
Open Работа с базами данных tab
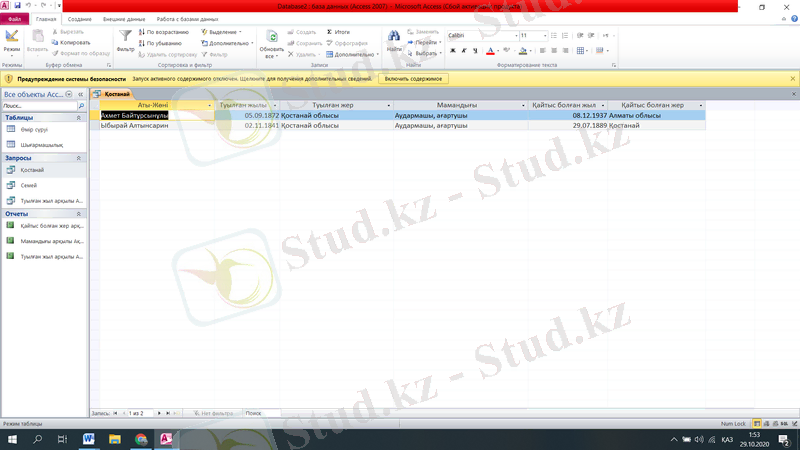pyautogui.click(x=187, y=19)
